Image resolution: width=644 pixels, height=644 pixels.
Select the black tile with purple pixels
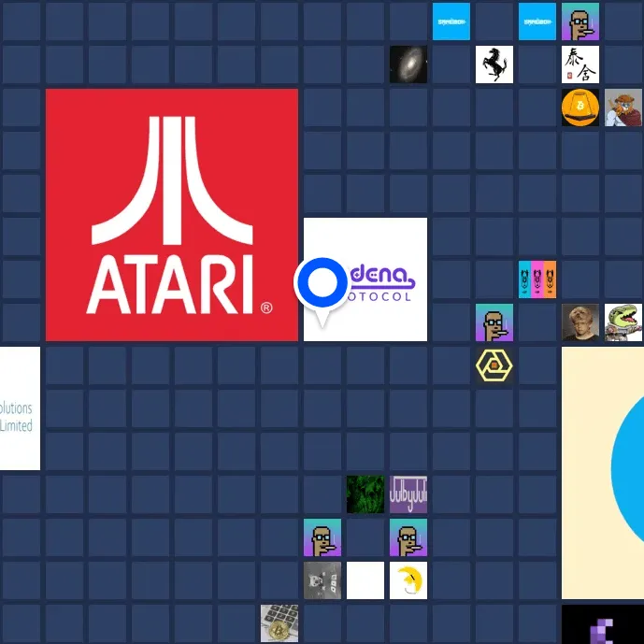point(603,624)
